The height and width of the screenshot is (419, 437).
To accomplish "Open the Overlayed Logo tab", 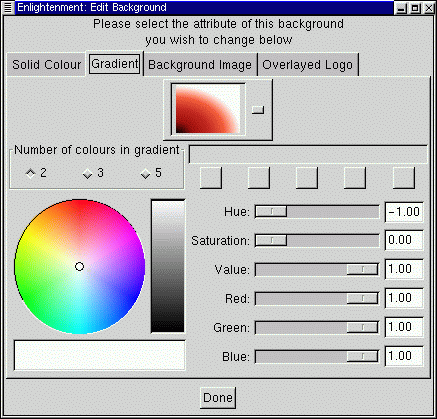I will [307, 64].
